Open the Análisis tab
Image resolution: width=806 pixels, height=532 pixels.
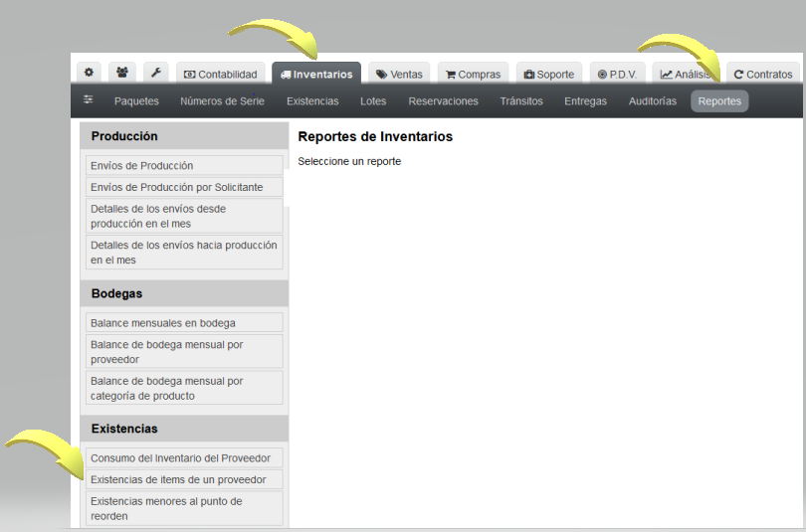click(687, 74)
